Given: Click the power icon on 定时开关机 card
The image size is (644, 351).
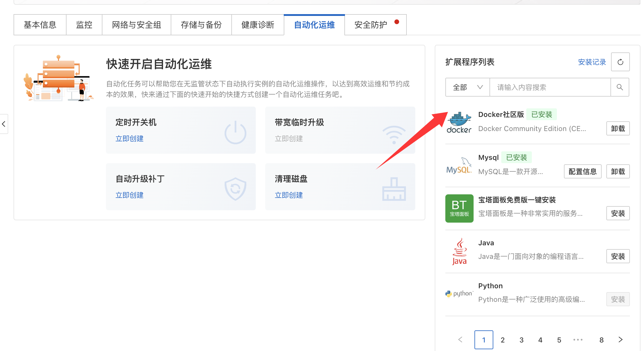Looking at the screenshot, I should [x=235, y=133].
